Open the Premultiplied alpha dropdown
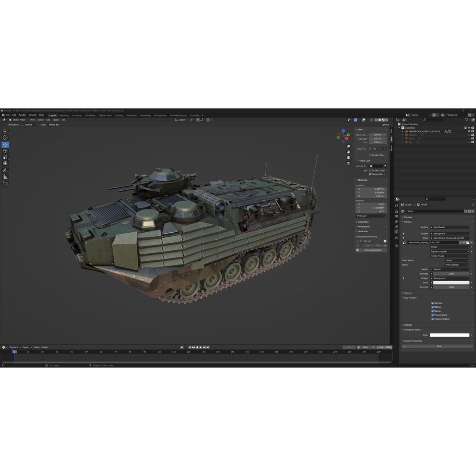The width and height of the screenshot is (476, 476). pyautogui.click(x=457, y=265)
